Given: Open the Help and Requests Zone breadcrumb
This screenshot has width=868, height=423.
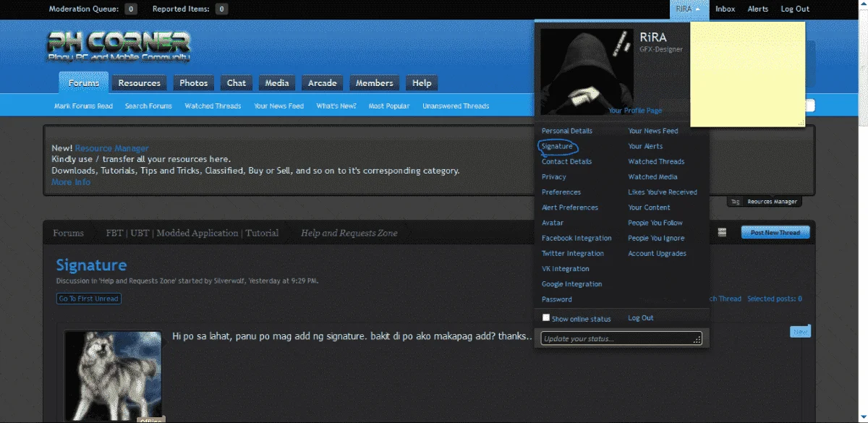Looking at the screenshot, I should tap(349, 233).
